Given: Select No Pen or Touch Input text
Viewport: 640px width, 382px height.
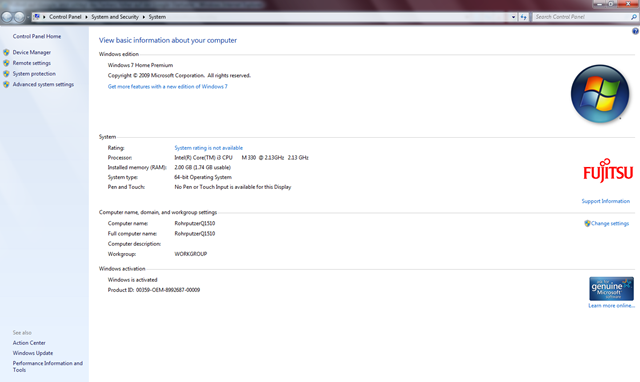Looking at the screenshot, I should coord(233,187).
